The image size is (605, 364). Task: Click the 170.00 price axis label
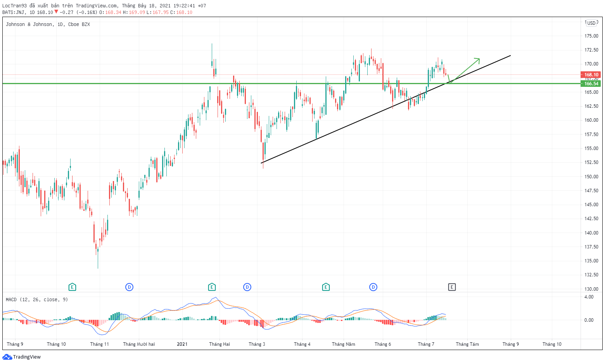[x=591, y=64]
